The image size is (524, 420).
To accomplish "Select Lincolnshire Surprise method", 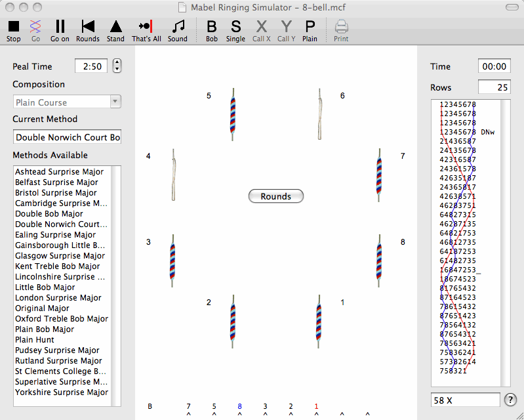I will (x=60, y=276).
